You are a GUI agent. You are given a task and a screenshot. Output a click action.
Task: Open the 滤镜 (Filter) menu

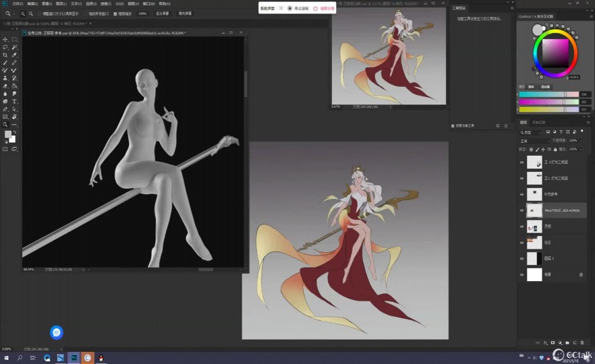105,4
